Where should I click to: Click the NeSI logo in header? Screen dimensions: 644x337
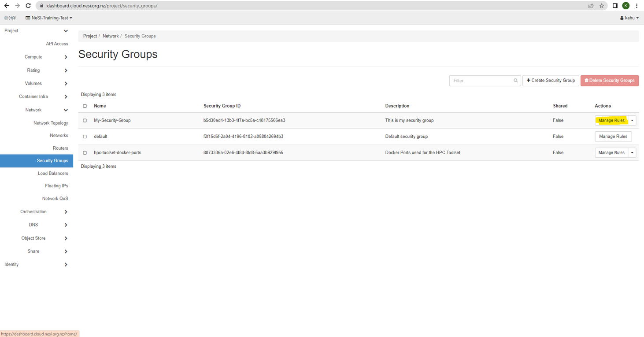[10, 18]
